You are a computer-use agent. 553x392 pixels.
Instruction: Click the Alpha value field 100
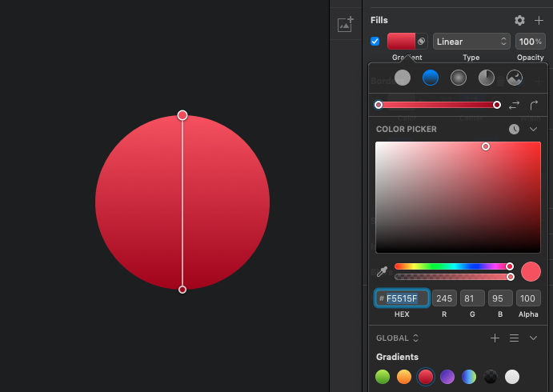(x=528, y=298)
